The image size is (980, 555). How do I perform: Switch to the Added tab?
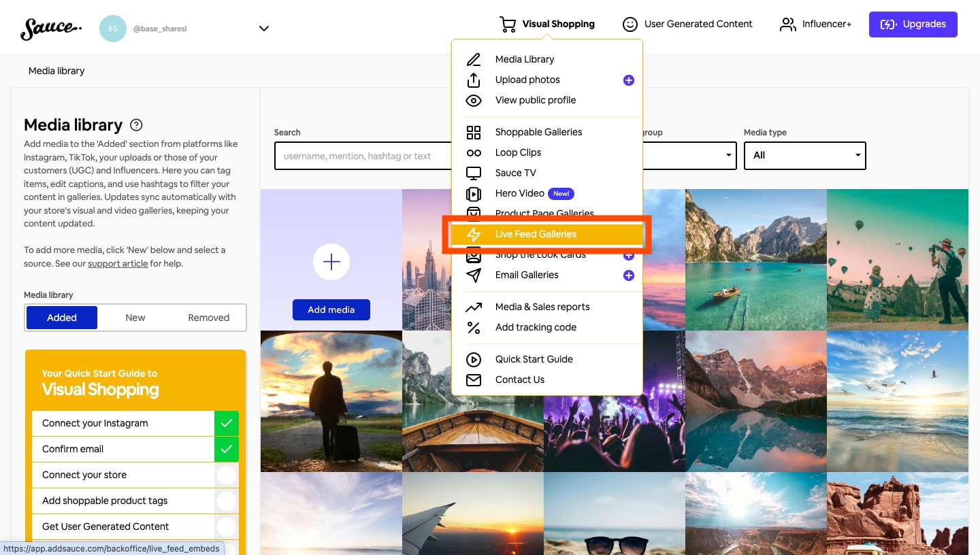62,318
